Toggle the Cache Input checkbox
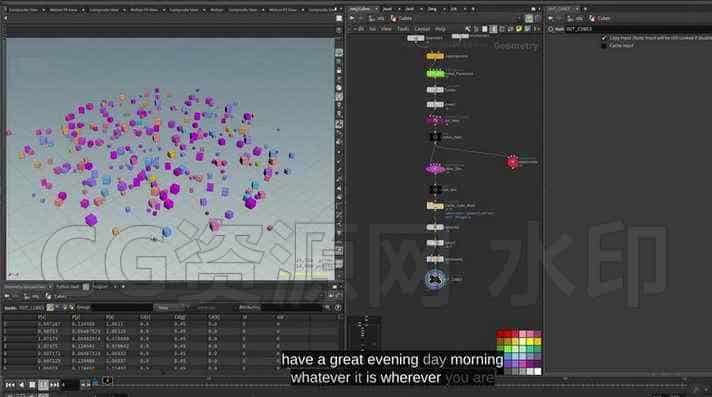This screenshot has width=712, height=397. (x=604, y=45)
